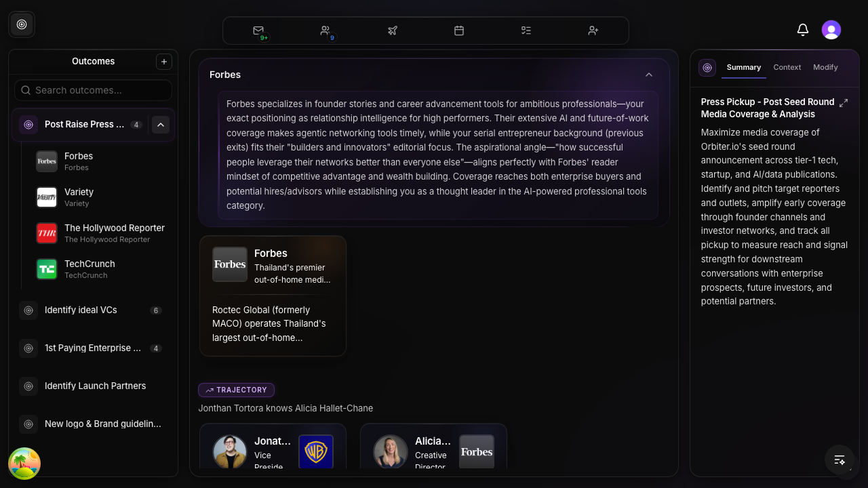The image size is (868, 488).
Task: Click the Orbiter logo icon top left
Action: pos(22,24)
